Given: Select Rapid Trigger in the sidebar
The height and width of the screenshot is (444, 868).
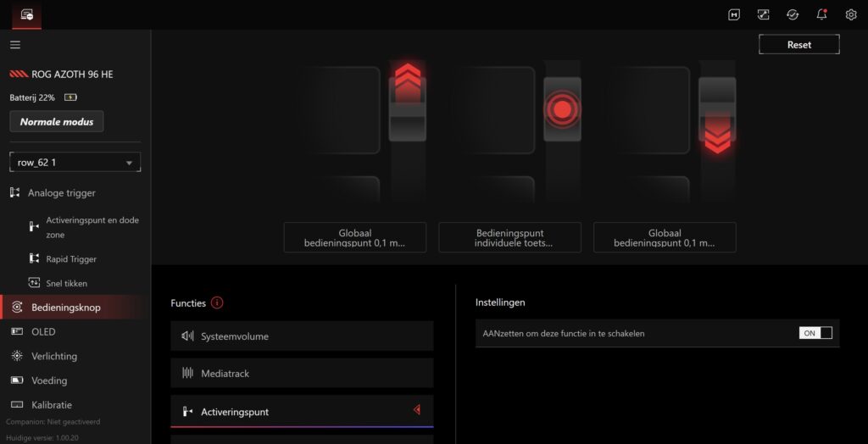Looking at the screenshot, I should pyautogui.click(x=71, y=259).
